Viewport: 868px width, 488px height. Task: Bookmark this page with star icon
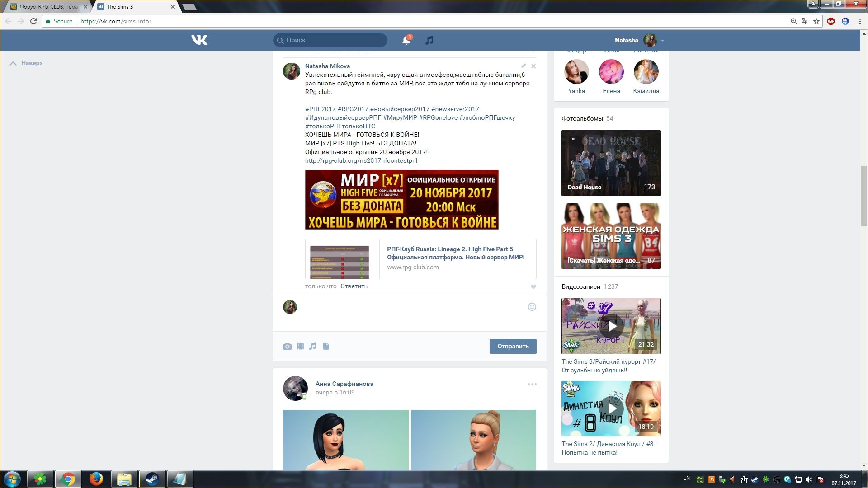(x=816, y=21)
